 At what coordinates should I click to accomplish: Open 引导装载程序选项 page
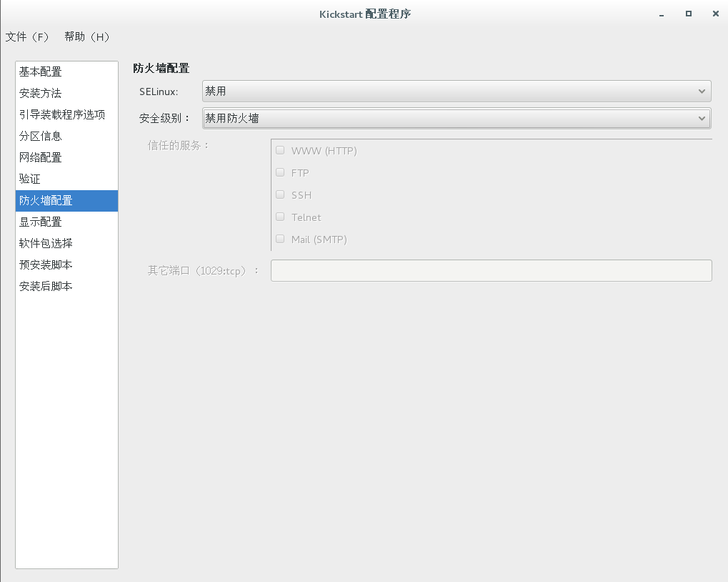67,114
